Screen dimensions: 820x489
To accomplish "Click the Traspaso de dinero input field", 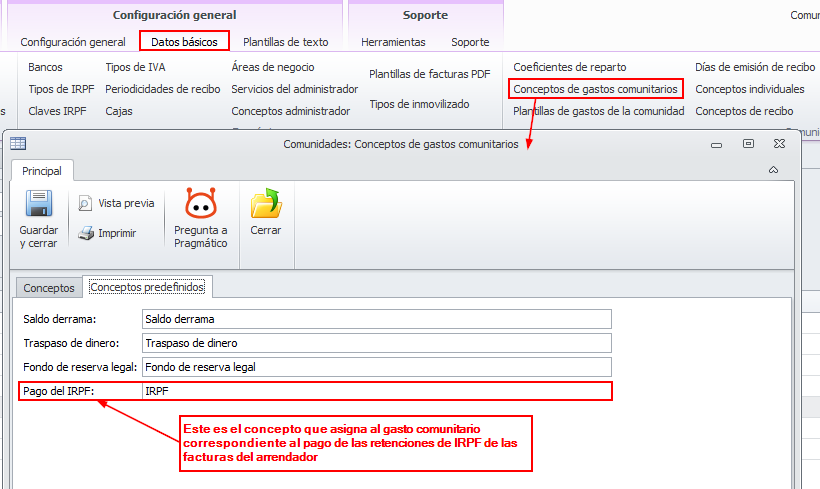I will (x=377, y=343).
